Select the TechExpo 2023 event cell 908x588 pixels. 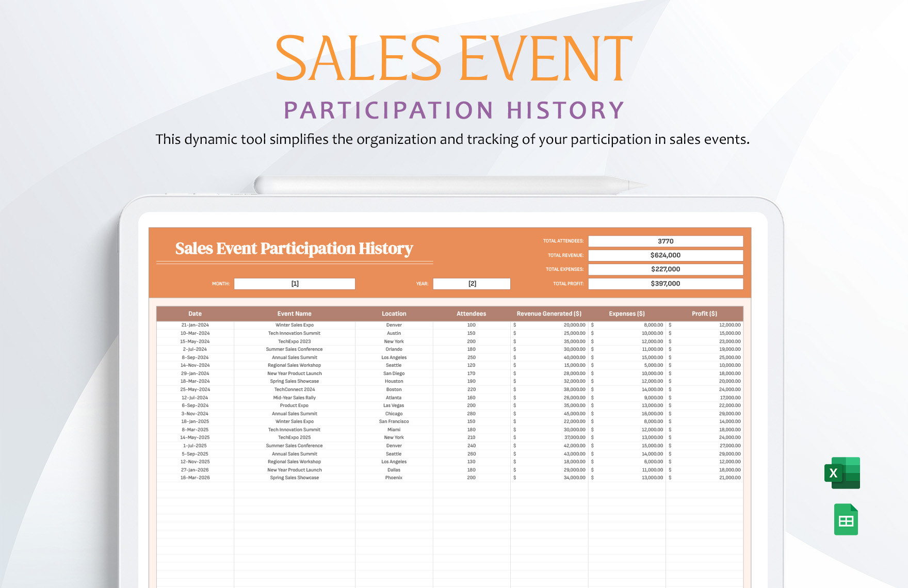pos(295,341)
